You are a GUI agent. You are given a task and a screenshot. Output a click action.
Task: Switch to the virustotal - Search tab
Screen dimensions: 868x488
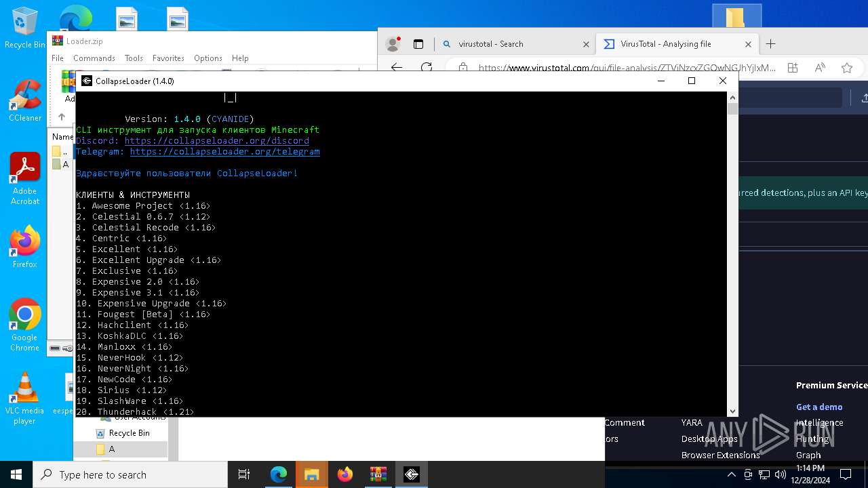pos(515,44)
